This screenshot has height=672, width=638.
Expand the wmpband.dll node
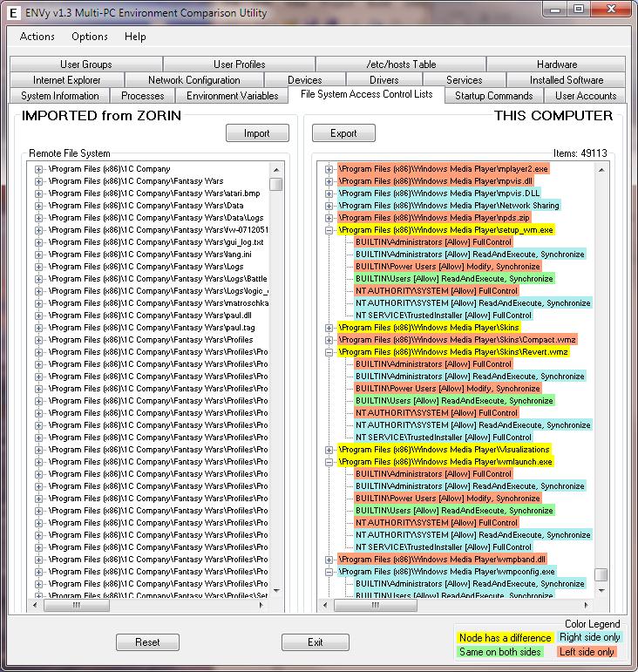(x=329, y=560)
